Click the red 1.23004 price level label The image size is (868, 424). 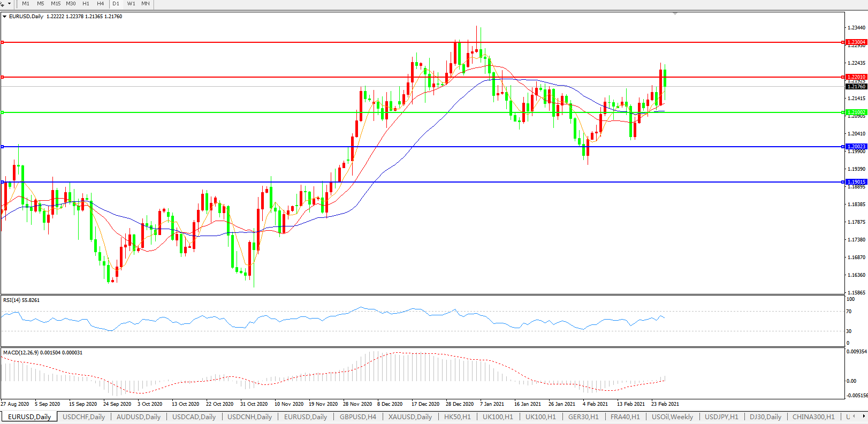click(856, 42)
